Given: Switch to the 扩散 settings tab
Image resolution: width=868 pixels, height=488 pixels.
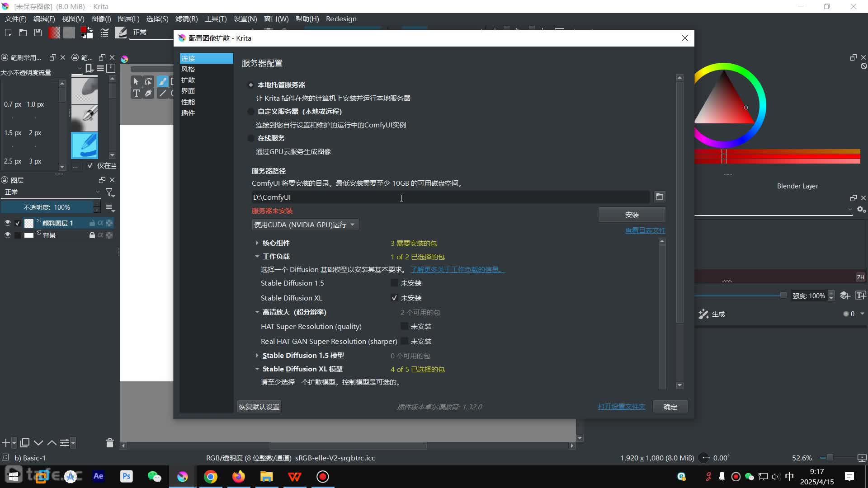Looking at the screenshot, I should point(206,80).
